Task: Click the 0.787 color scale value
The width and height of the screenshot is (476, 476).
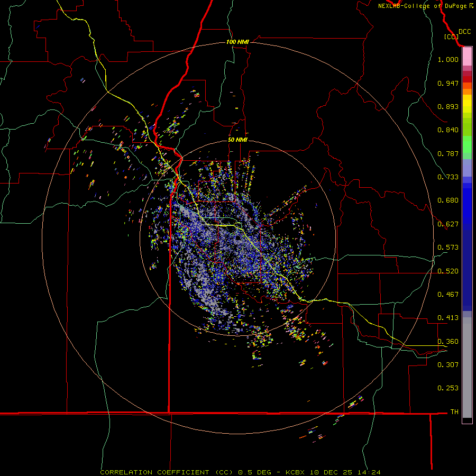Action: click(x=448, y=153)
